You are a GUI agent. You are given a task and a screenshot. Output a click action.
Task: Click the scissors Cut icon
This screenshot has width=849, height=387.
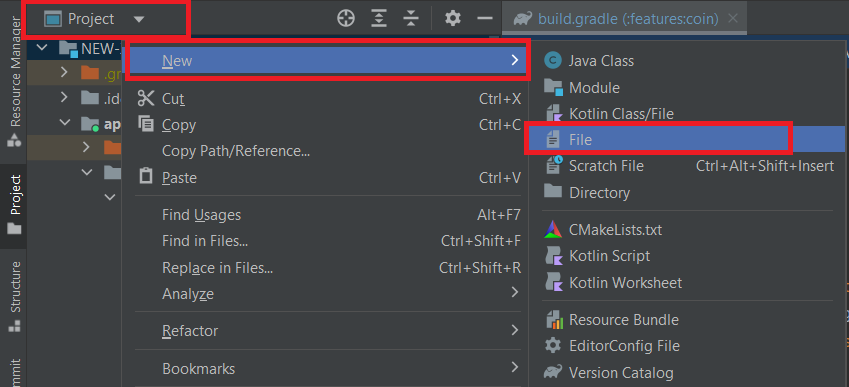[x=146, y=98]
